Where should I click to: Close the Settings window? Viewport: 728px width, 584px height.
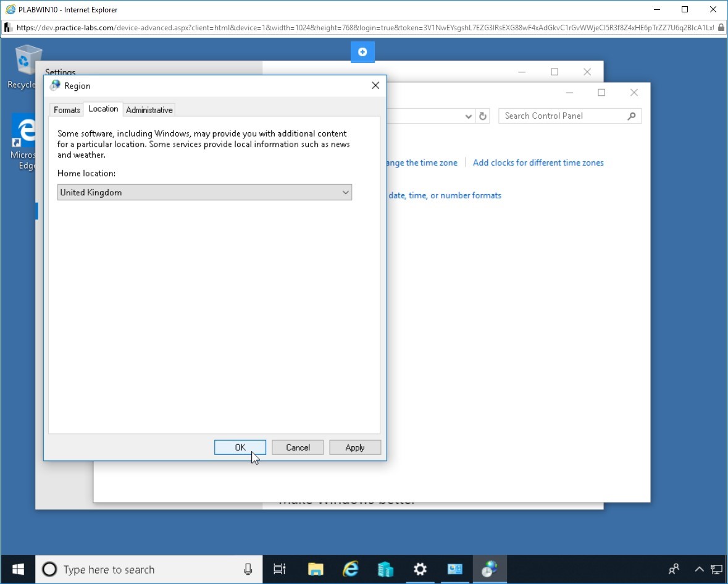click(x=587, y=72)
